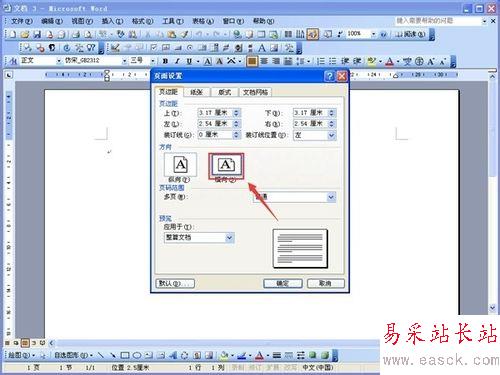Click the Bulleted list icon
This screenshot has height=375, width=500.
(x=332, y=61)
